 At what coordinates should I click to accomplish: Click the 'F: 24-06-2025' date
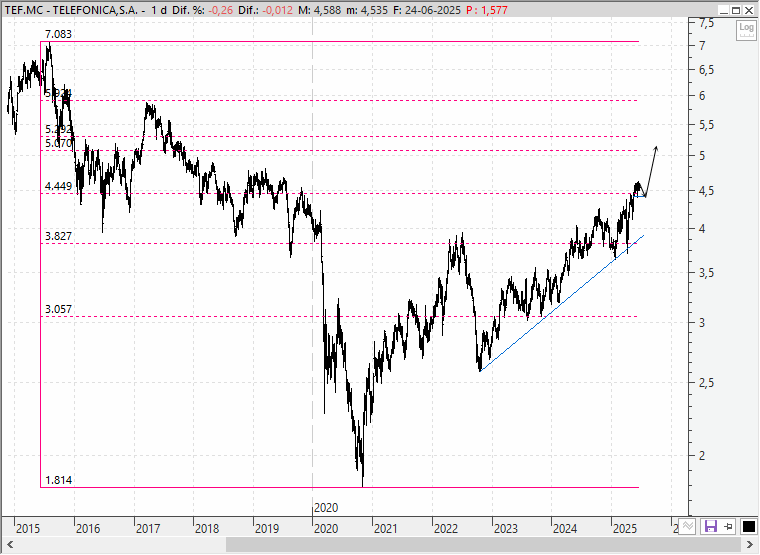pos(427,10)
